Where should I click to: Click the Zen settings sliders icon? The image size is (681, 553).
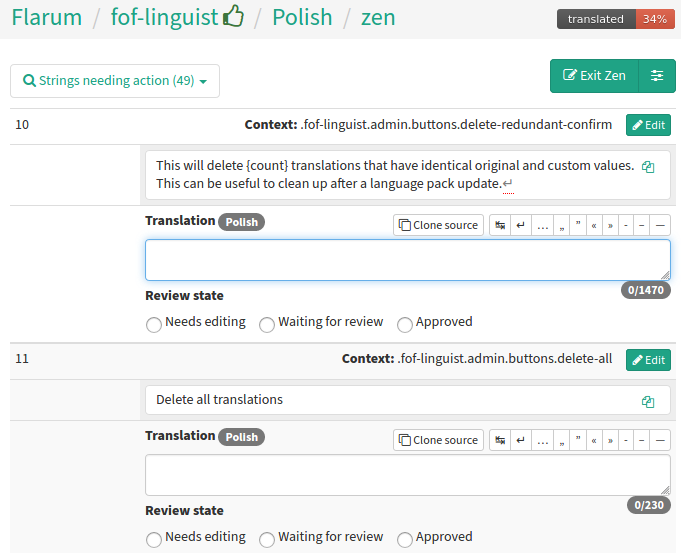click(x=657, y=76)
